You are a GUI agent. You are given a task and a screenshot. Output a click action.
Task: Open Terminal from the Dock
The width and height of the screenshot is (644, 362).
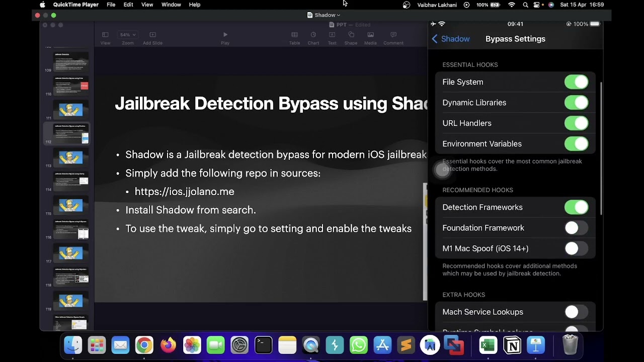click(263, 345)
